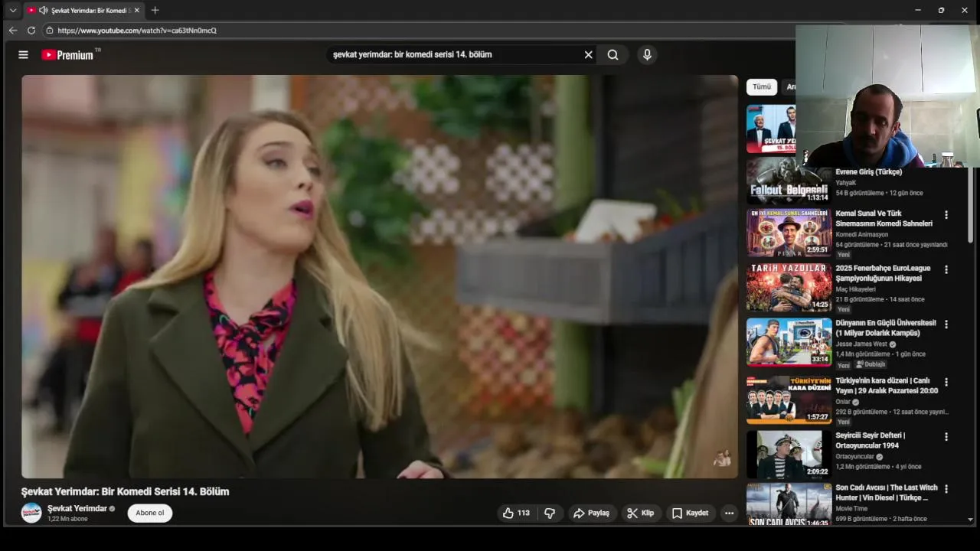The height and width of the screenshot is (551, 980).
Task: Open the YouTube hamburger guide menu
Action: click(23, 54)
